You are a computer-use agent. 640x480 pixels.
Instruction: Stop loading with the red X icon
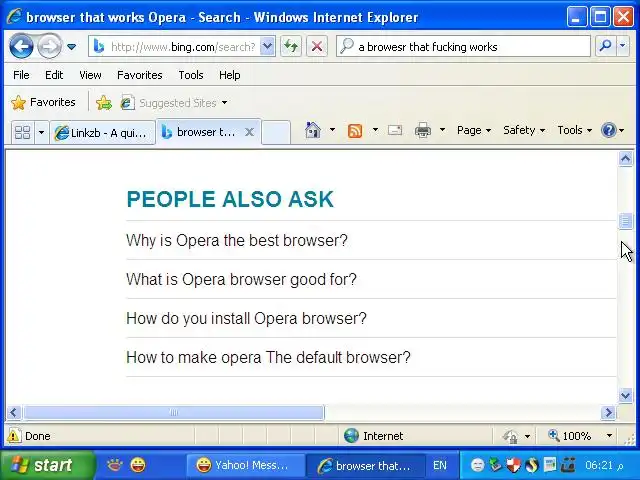[x=317, y=47]
